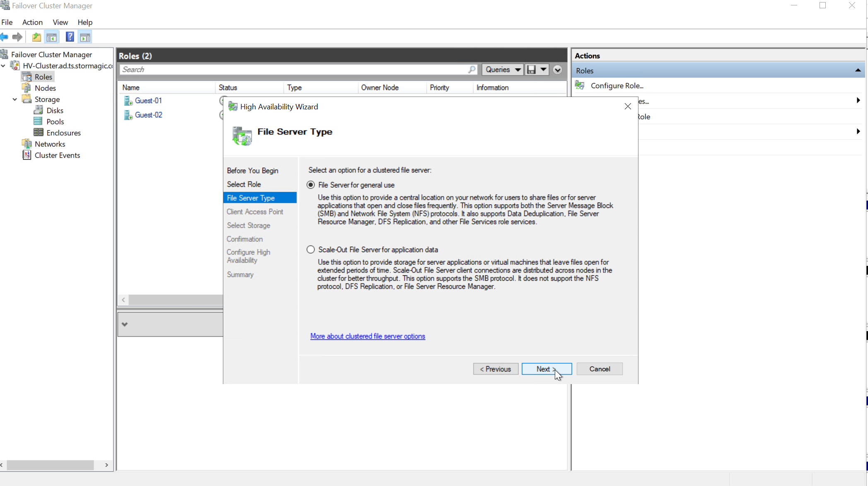Click the Roles tree icon

click(x=27, y=77)
